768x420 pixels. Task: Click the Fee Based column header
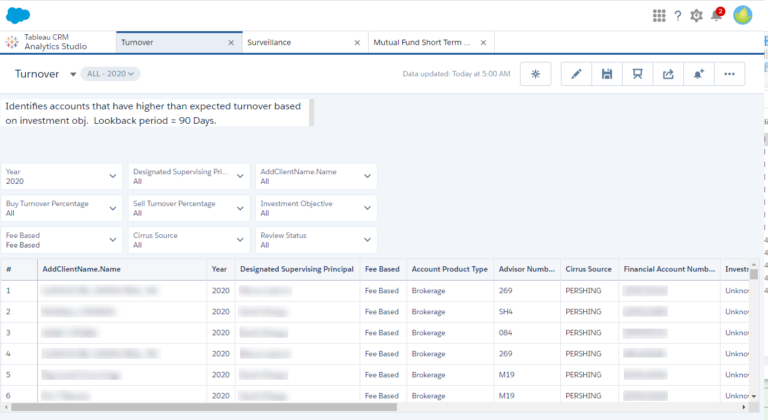pos(383,269)
